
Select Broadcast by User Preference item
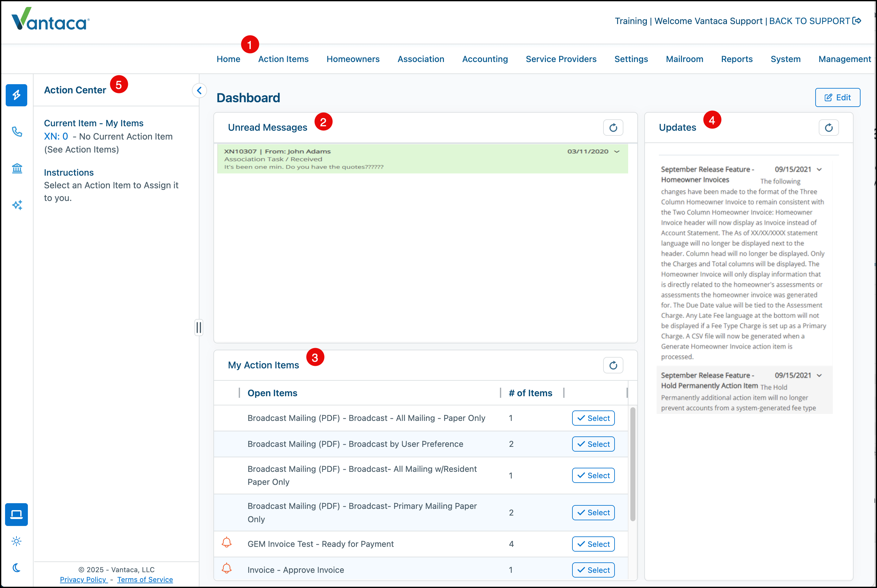[593, 444]
